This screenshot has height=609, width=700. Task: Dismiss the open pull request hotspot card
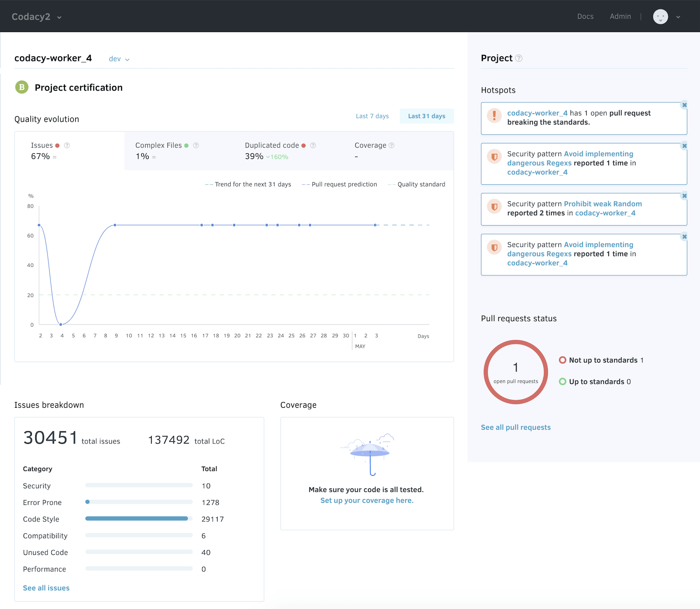tap(684, 105)
